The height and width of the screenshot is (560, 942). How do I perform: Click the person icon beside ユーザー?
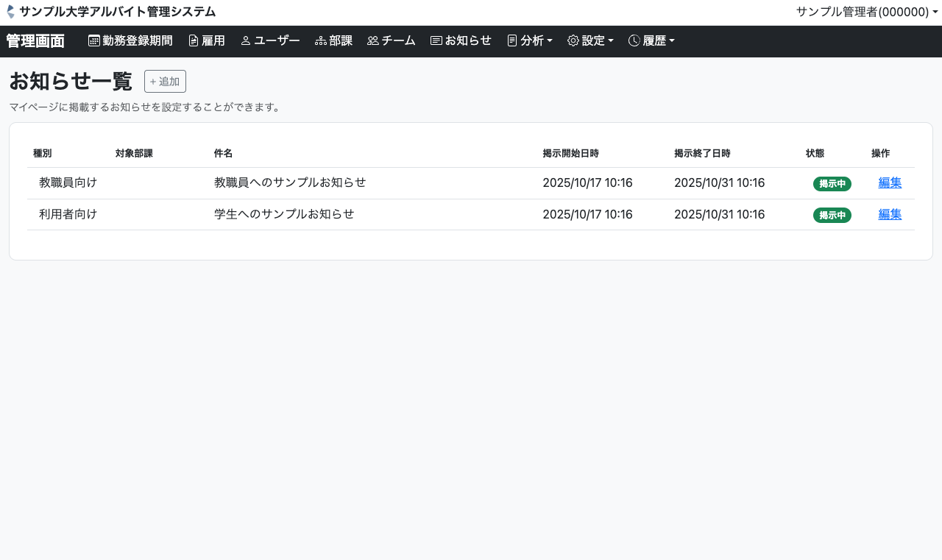click(246, 41)
